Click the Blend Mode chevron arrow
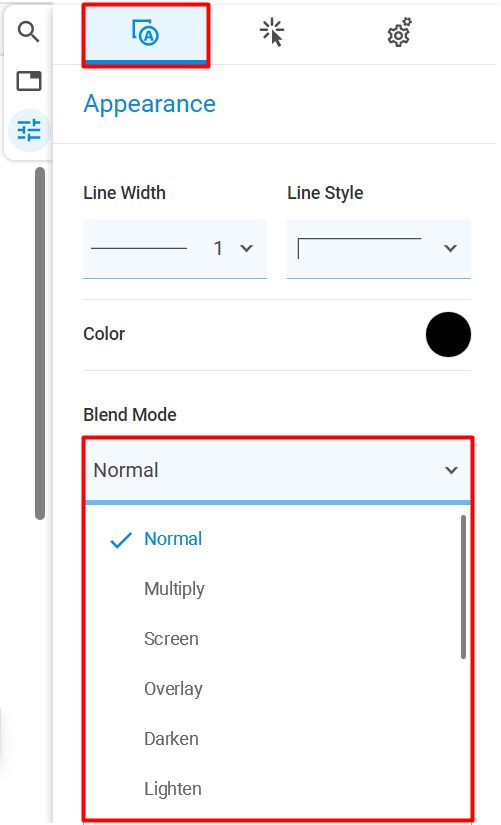 451,470
